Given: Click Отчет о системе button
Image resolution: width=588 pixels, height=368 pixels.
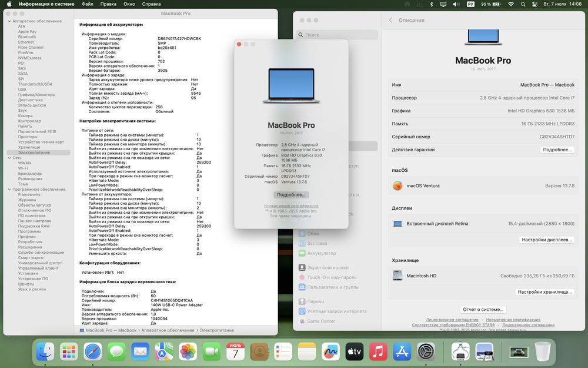Looking at the screenshot, I should 483,310.
